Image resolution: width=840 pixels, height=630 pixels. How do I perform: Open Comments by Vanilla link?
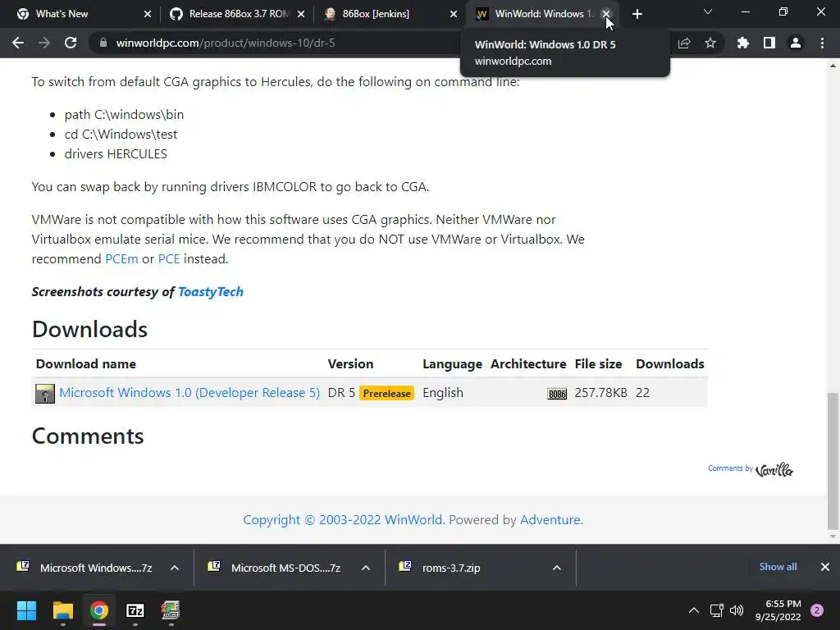pyautogui.click(x=751, y=469)
